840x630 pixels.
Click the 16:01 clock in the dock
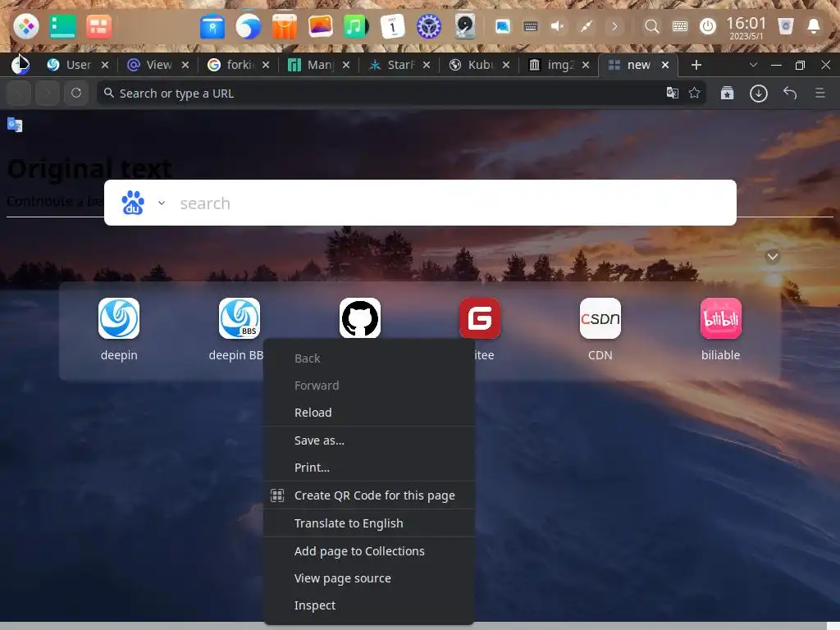(746, 27)
